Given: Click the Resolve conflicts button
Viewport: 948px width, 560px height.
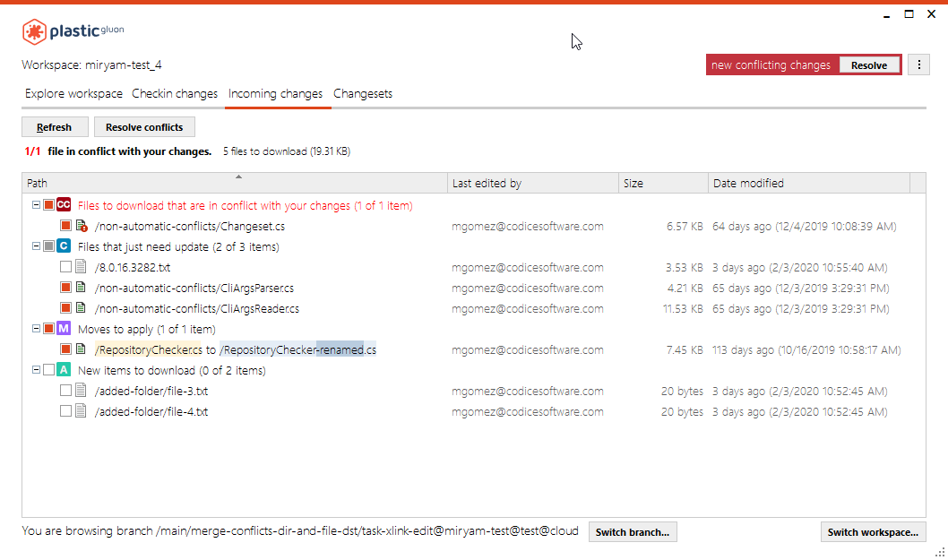Looking at the screenshot, I should coord(144,126).
